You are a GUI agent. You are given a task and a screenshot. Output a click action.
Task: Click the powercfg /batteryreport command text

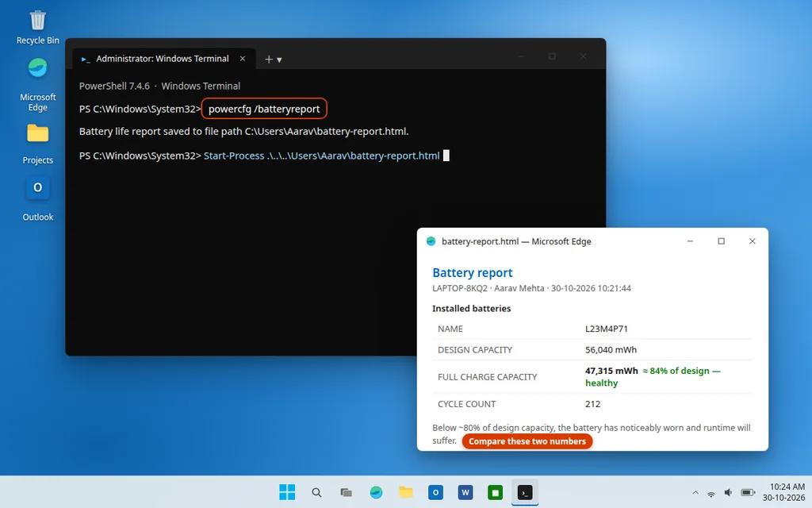264,109
